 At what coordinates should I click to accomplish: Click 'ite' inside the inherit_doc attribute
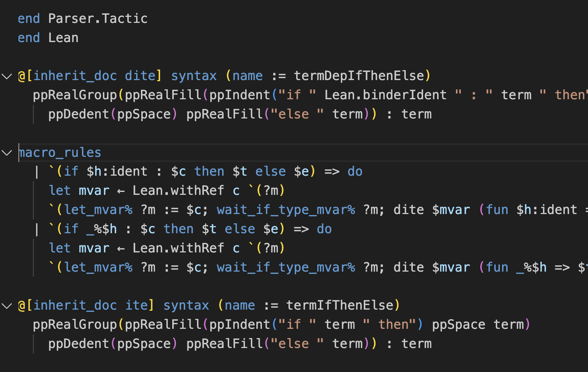coord(136,306)
